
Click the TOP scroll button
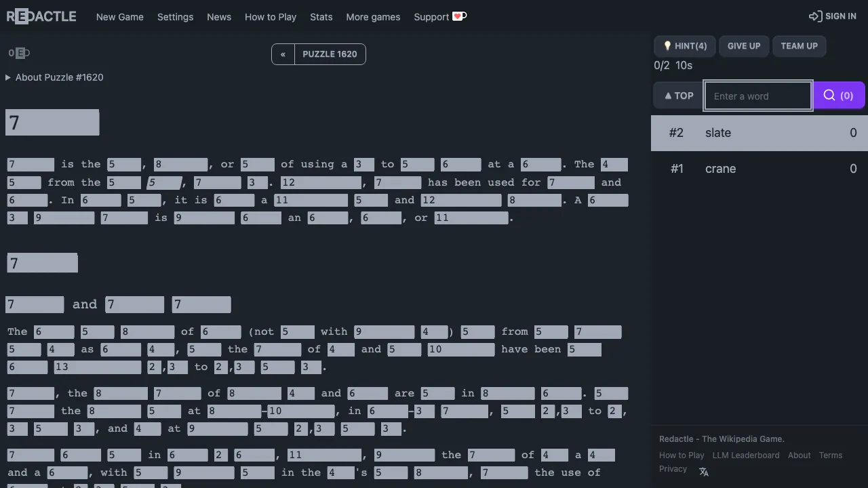[678, 96]
